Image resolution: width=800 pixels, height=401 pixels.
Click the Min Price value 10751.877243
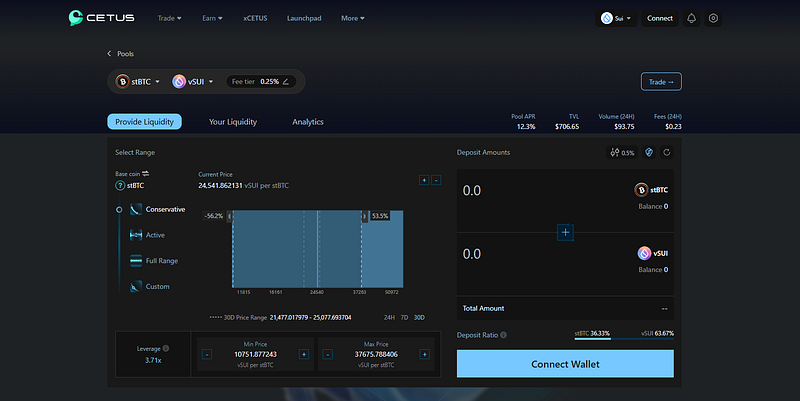255,354
